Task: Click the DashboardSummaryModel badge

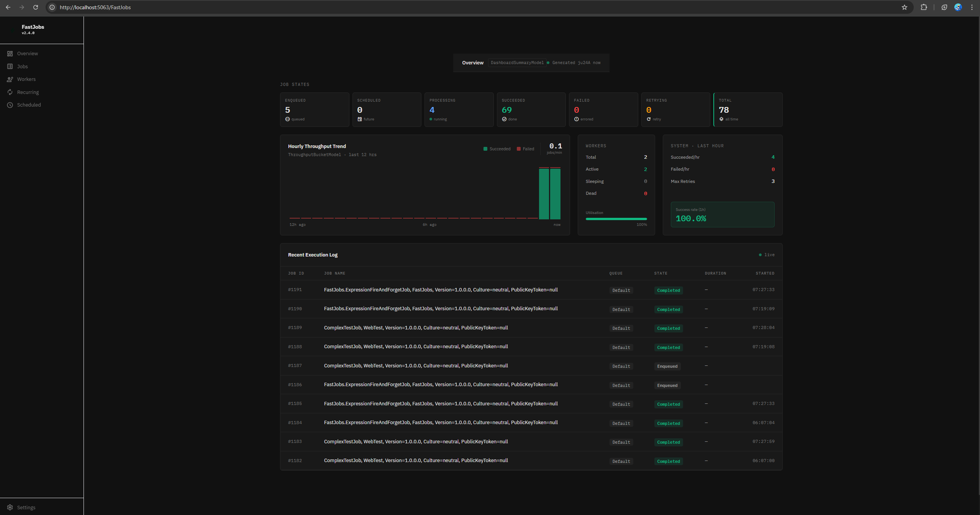Action: click(517, 63)
